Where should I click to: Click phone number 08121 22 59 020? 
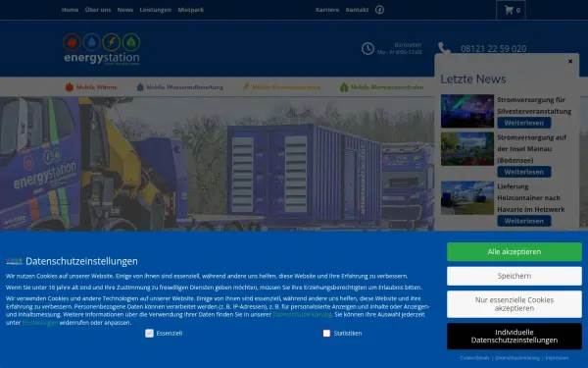[493, 49]
